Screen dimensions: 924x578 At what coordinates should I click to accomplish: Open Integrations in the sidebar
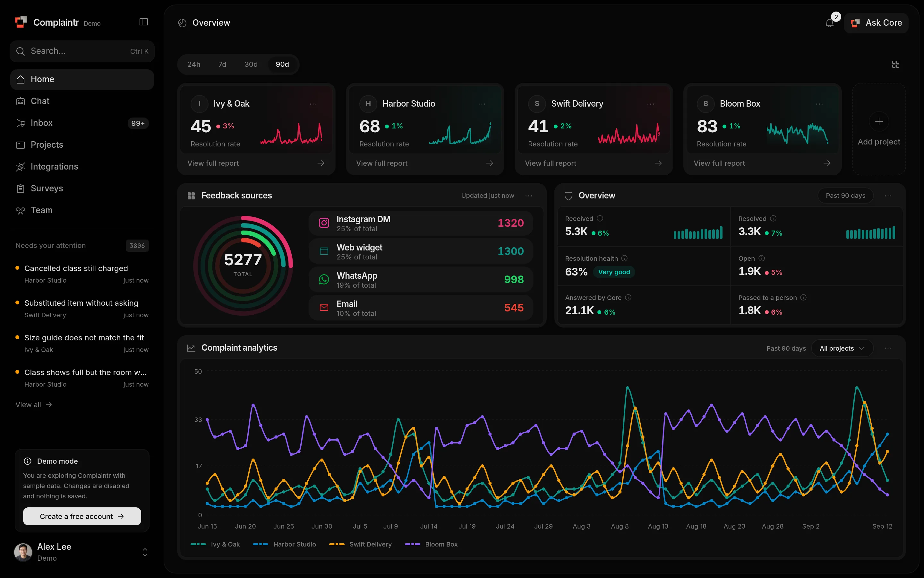tap(82, 167)
